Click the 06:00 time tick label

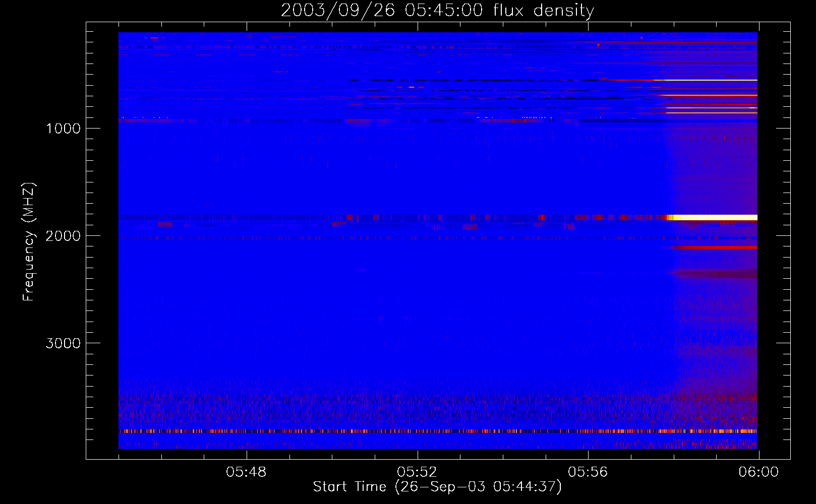[759, 472]
